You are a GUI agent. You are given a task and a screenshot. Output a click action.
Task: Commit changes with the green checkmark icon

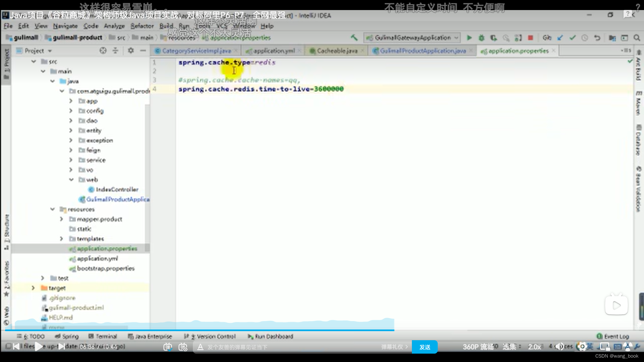point(572,38)
